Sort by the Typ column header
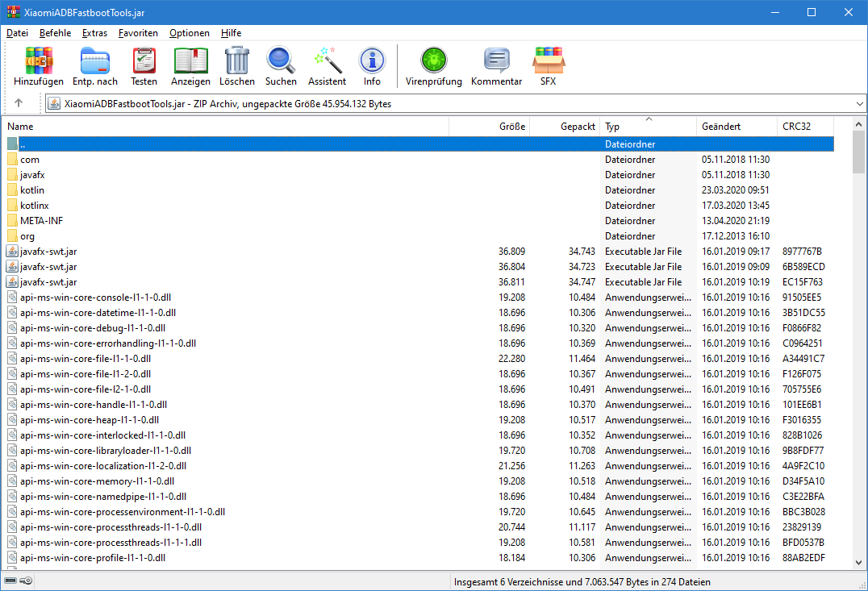The image size is (868, 591). click(648, 126)
